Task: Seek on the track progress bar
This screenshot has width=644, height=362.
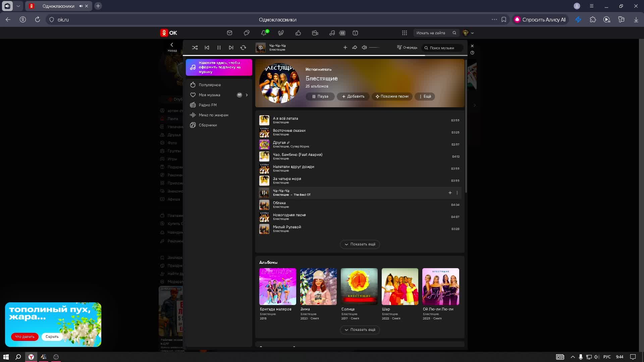Action: pos(325,55)
